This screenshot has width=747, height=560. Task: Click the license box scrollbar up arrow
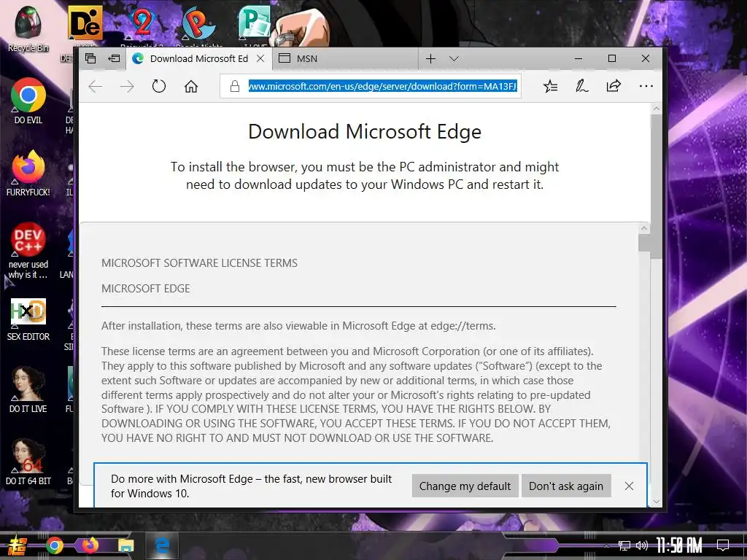644,228
